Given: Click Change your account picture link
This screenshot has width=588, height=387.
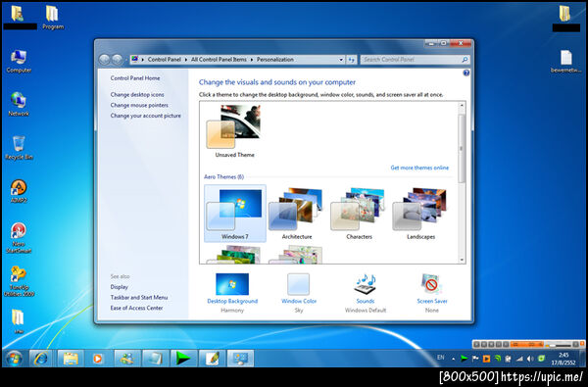Looking at the screenshot, I should [x=145, y=116].
